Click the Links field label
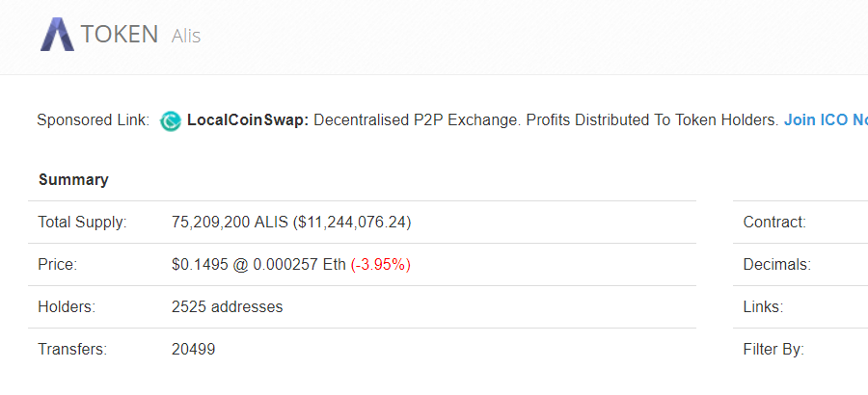This screenshot has height=395, width=868. click(x=763, y=306)
